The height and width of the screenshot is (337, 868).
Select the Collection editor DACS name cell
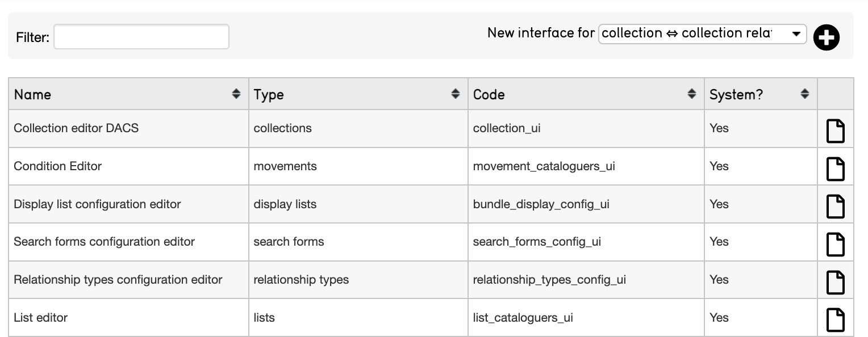point(76,128)
